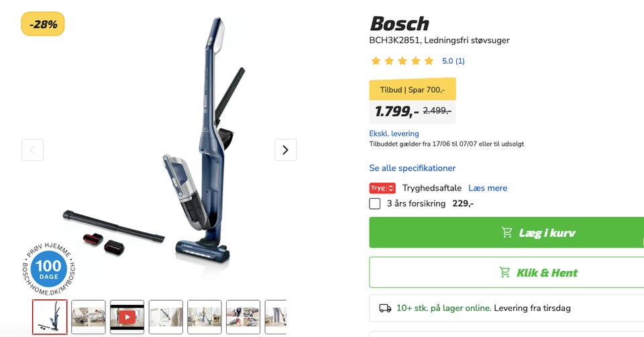Click the previous image arrow
This screenshot has height=337, width=644.
(x=32, y=150)
